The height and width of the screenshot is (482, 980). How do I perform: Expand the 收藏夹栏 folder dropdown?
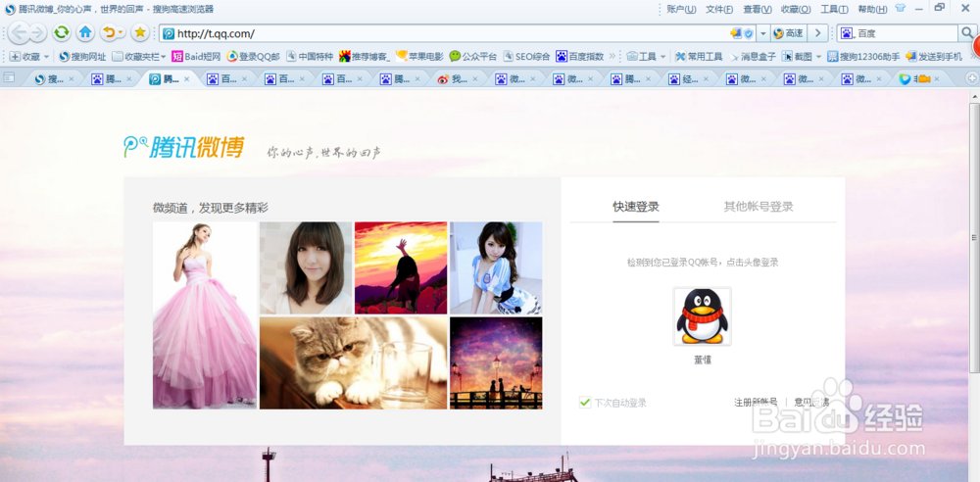click(163, 56)
